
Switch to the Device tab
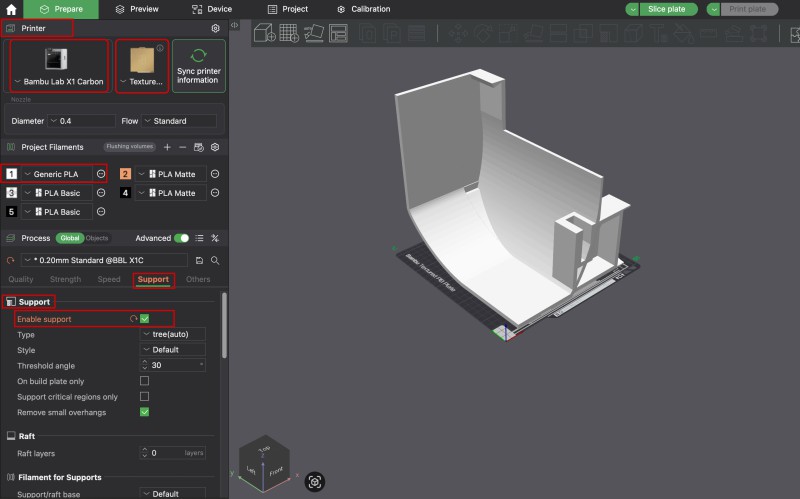[x=212, y=9]
